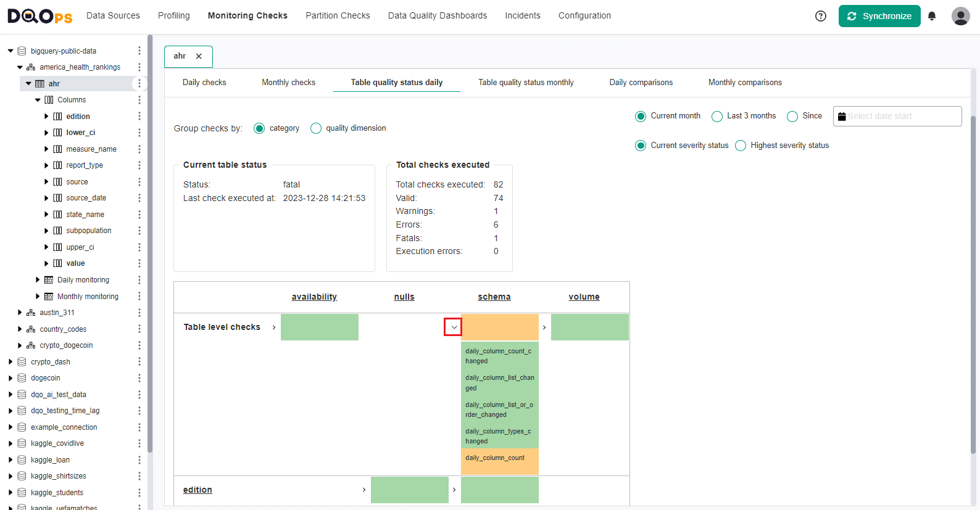The height and width of the screenshot is (510, 980).
Task: Click the main content vertical scrollbar
Action: [x=974, y=284]
